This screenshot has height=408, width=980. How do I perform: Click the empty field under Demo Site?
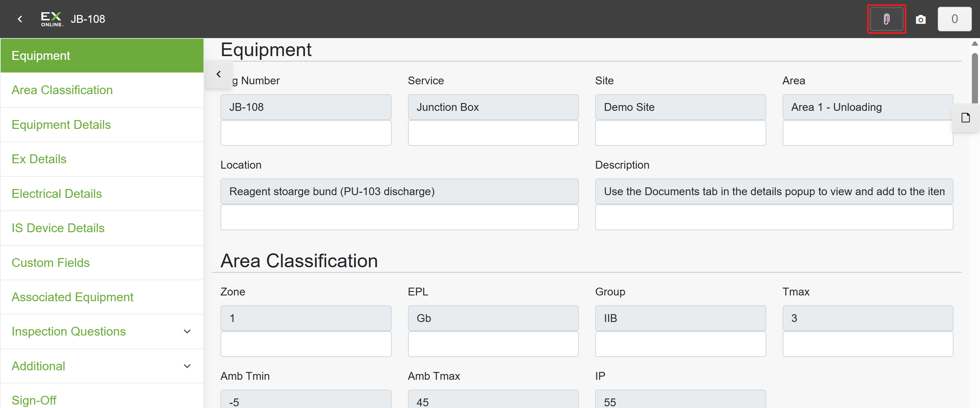pos(680,133)
